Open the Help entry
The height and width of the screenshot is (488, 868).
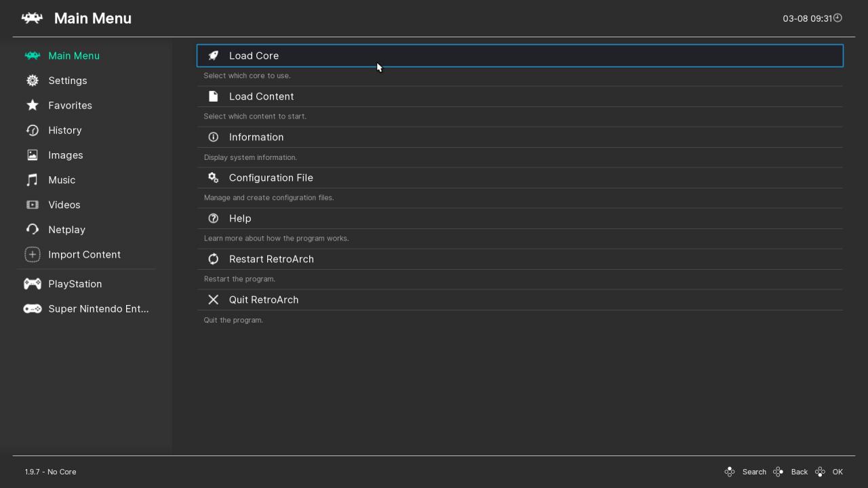520,218
